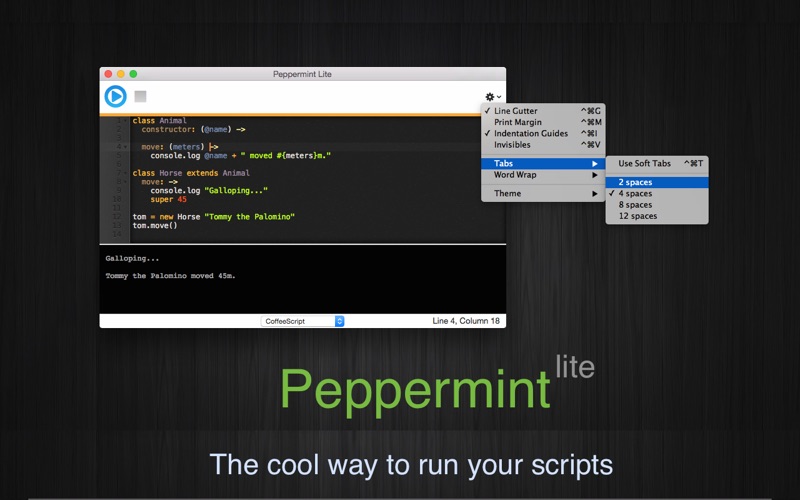Open the CoffeeScript language dropdown
The height and width of the screenshot is (500, 800).
pyautogui.click(x=303, y=321)
